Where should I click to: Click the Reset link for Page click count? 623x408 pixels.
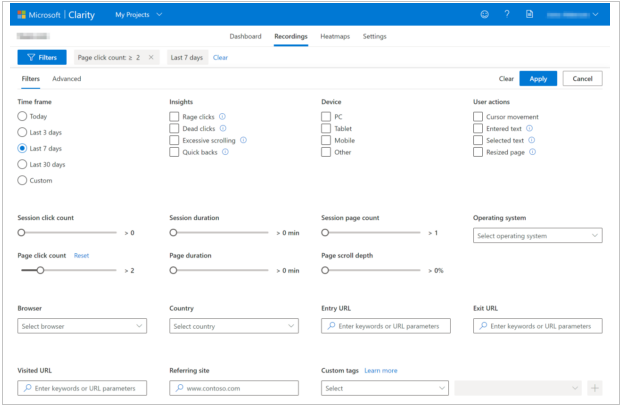(81, 255)
